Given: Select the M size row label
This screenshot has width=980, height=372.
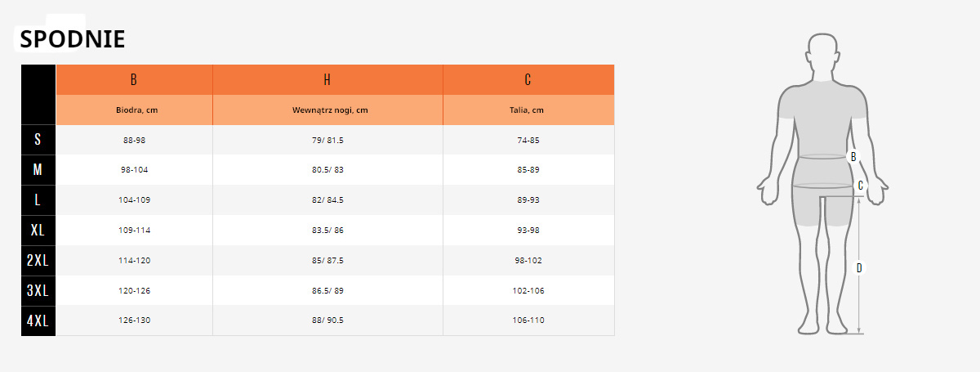Looking at the screenshot, I should pyautogui.click(x=38, y=170).
